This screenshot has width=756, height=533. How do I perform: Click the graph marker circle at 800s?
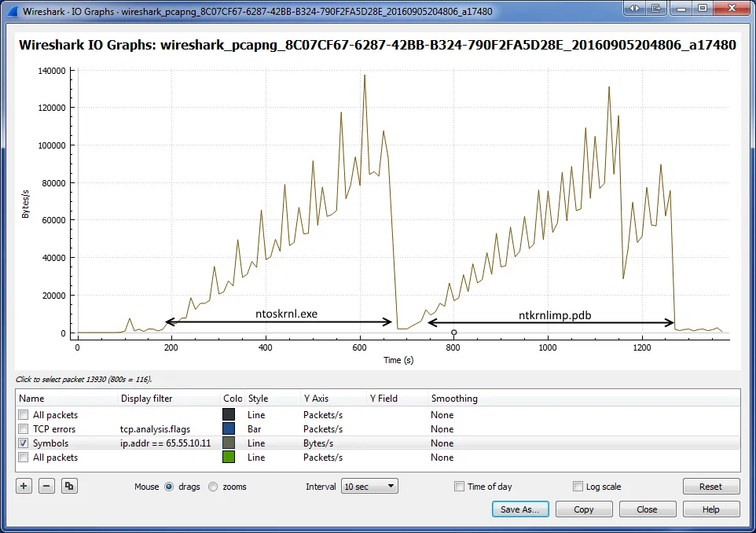[453, 333]
